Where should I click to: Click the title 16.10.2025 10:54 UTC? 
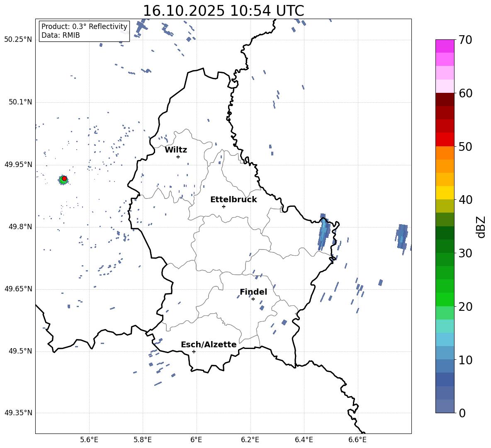tap(223, 11)
